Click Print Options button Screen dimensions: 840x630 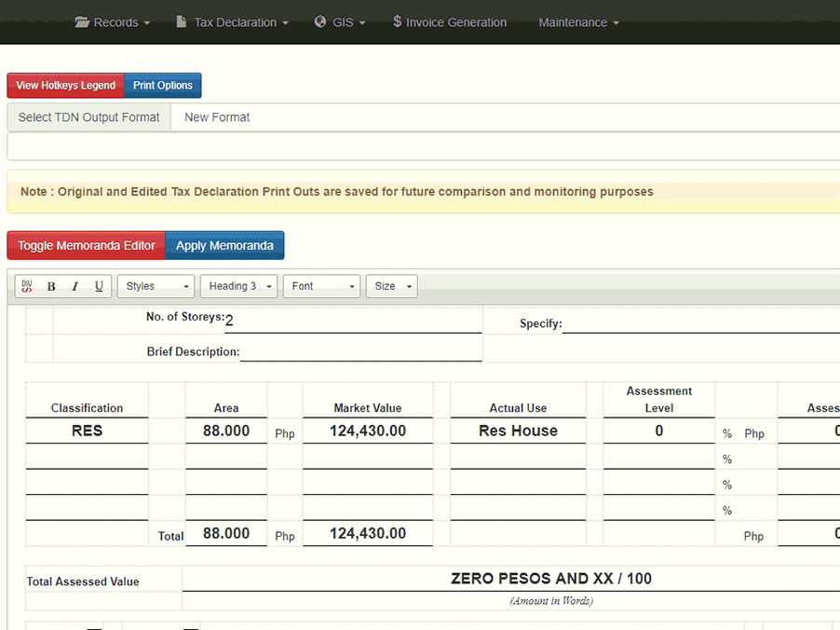(163, 85)
